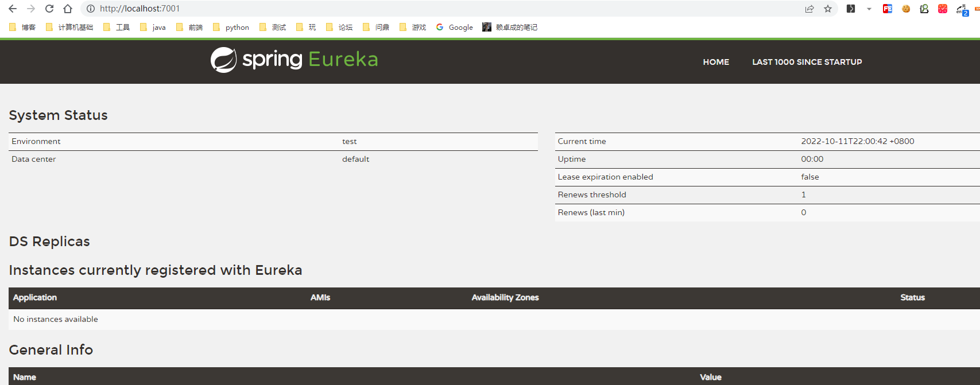Viewport: 980px width, 385px height.
Task: Click the Spring Eureka logo
Action: 294,60
